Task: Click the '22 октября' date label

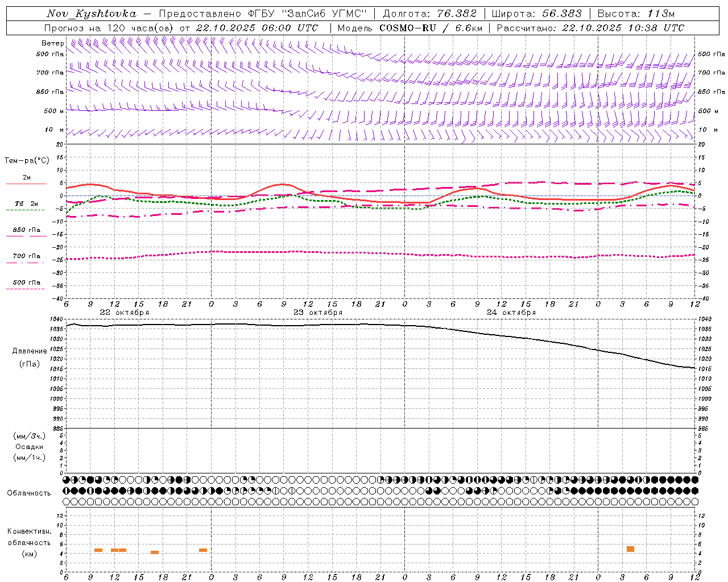Action: [x=125, y=313]
